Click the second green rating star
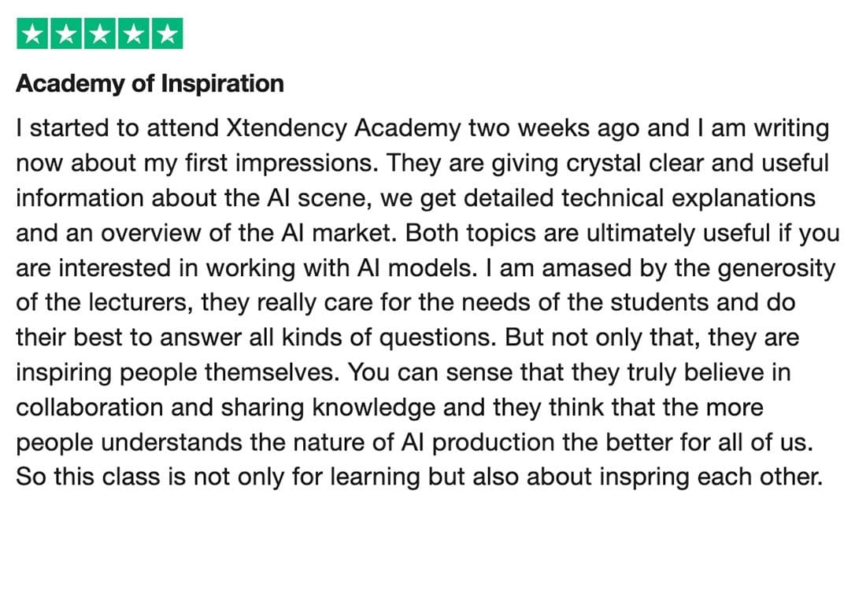855x616 pixels. point(66,34)
